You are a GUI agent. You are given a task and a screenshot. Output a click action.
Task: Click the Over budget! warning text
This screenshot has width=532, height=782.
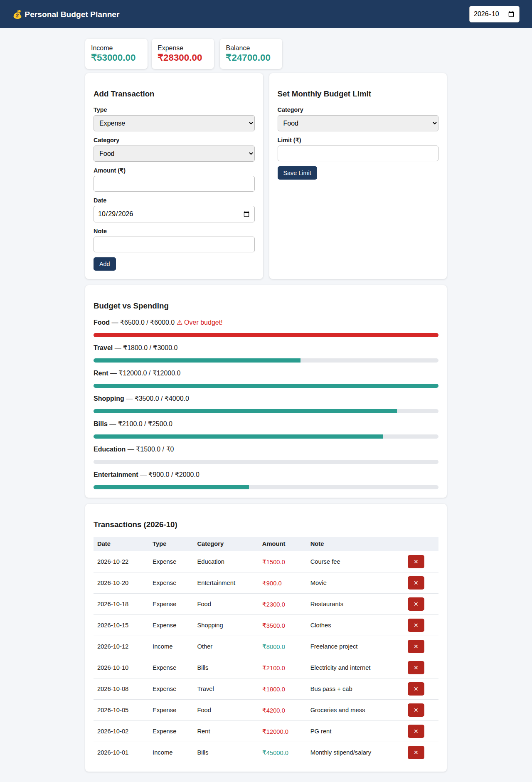click(x=200, y=323)
